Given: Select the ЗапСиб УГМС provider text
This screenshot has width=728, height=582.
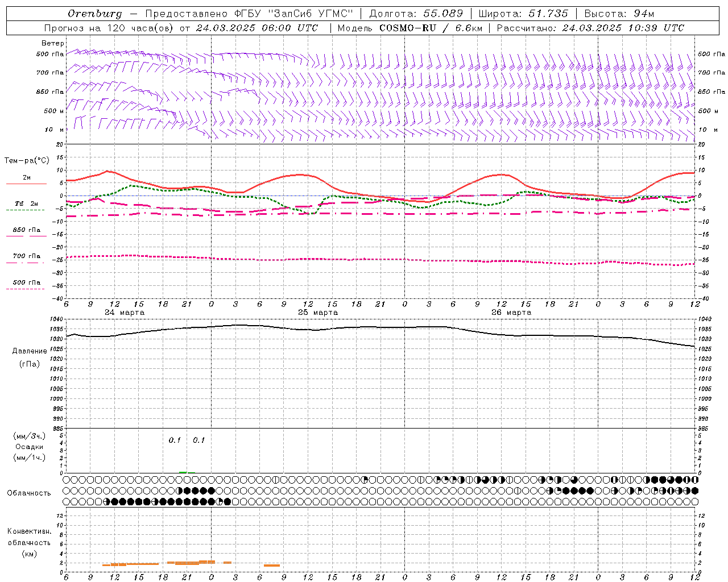Looking at the screenshot, I should 311,14.
